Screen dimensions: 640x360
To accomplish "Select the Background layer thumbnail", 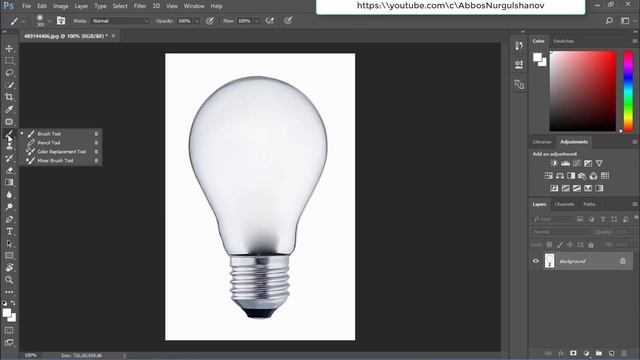I will [x=550, y=261].
